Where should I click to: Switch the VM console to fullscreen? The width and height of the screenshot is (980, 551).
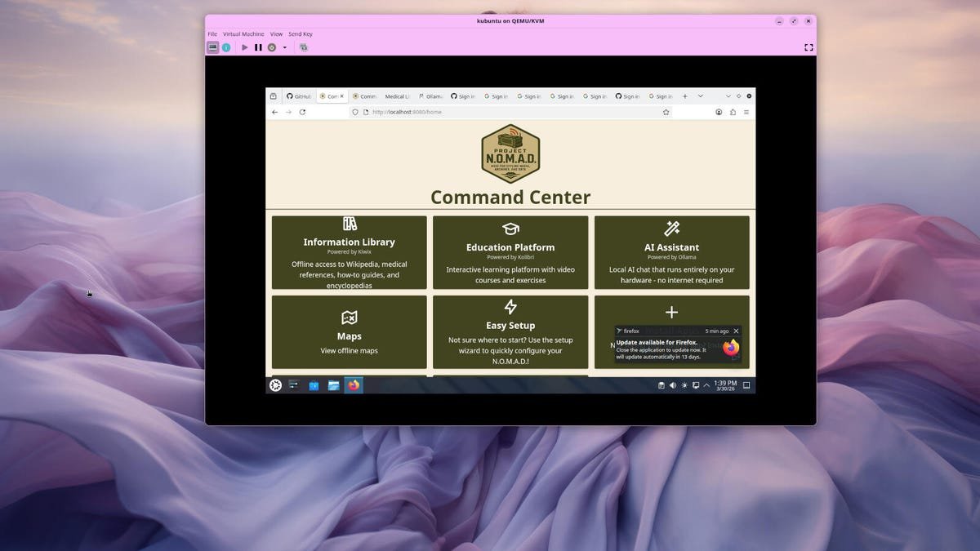pyautogui.click(x=808, y=47)
